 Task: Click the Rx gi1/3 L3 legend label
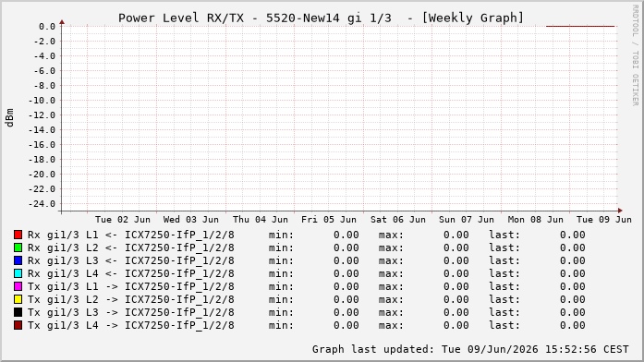pos(131,260)
